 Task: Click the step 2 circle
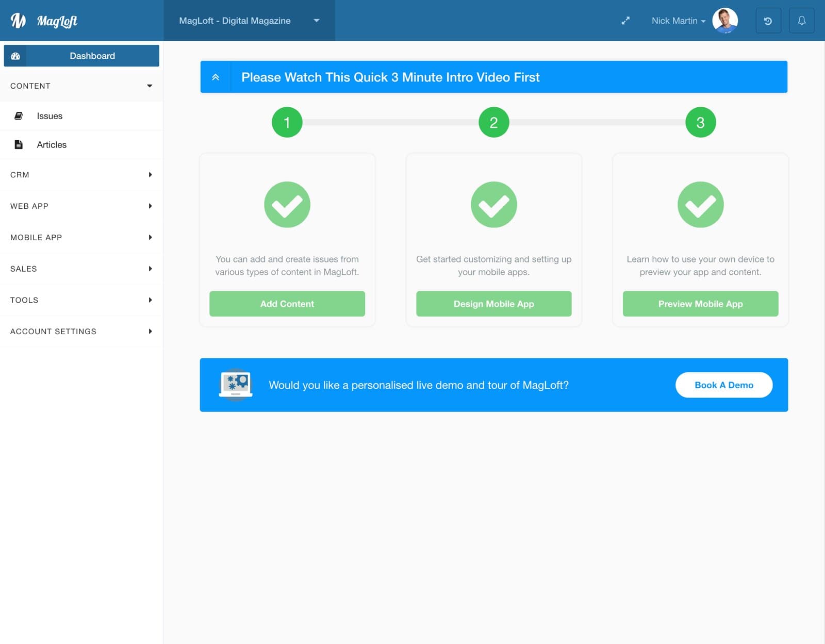point(494,122)
